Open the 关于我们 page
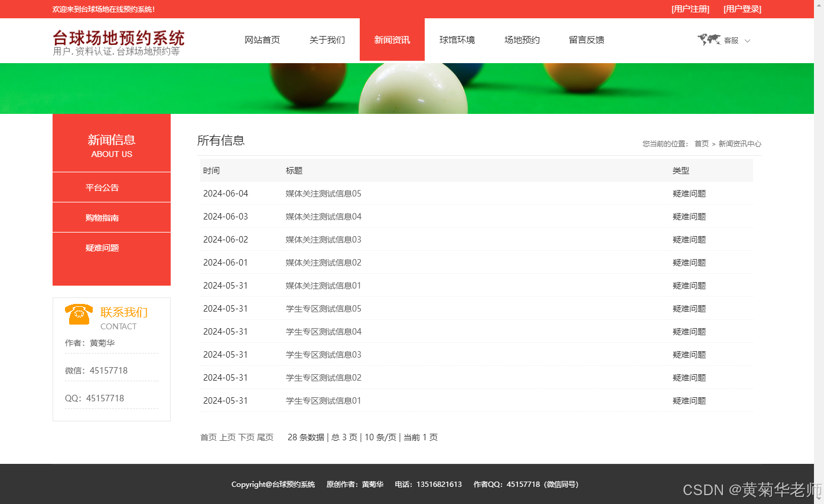This screenshot has height=504, width=824. pyautogui.click(x=327, y=40)
